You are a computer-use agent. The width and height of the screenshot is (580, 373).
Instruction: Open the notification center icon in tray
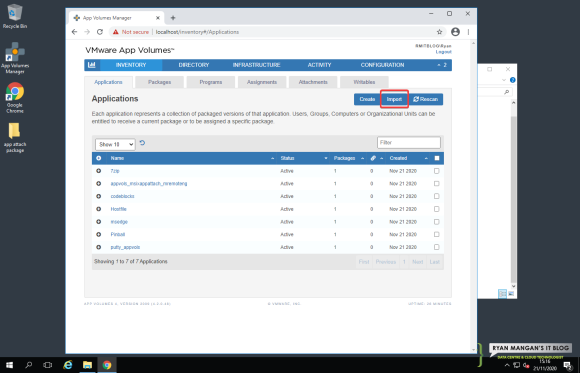tap(568, 366)
